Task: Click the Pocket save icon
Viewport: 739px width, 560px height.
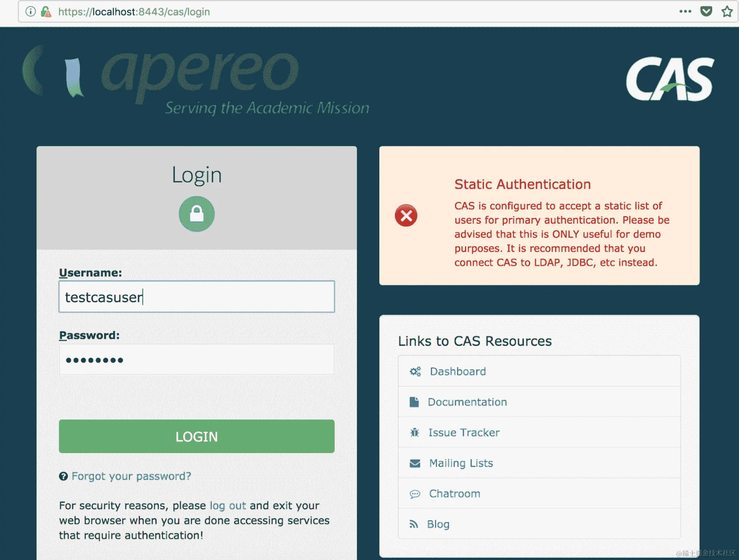Action: 706,12
